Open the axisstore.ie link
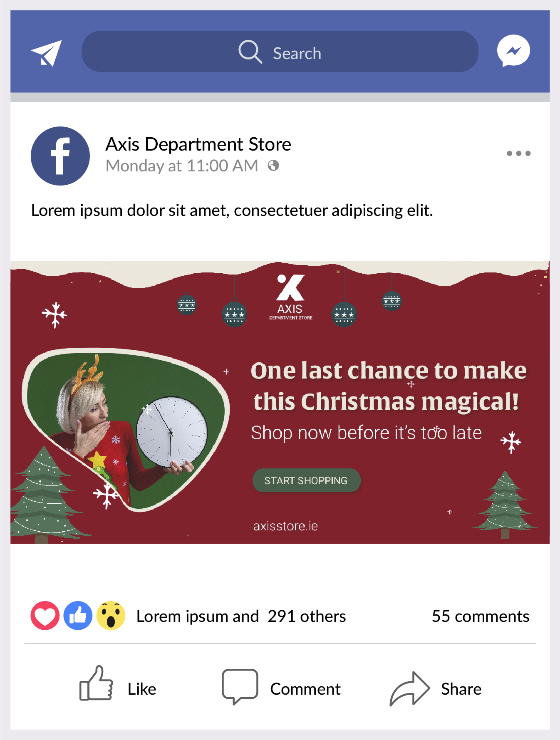Image resolution: width=560 pixels, height=740 pixels. [285, 526]
